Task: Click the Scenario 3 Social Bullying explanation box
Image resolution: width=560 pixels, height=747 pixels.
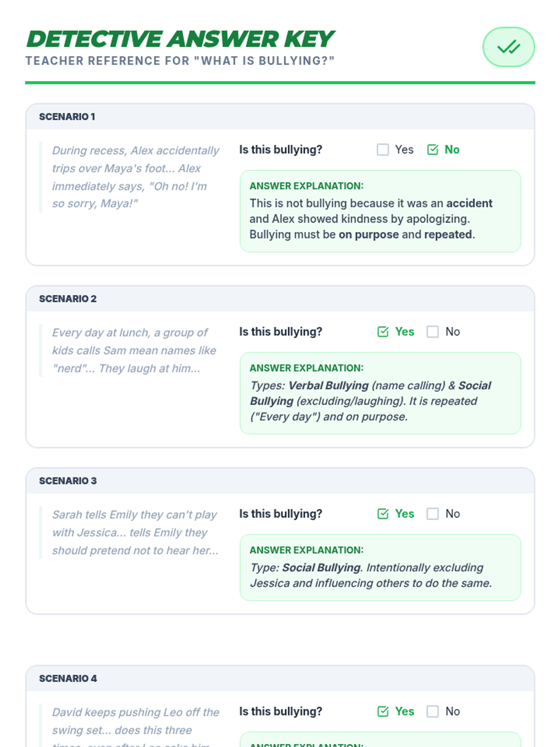Action: pyautogui.click(x=380, y=567)
